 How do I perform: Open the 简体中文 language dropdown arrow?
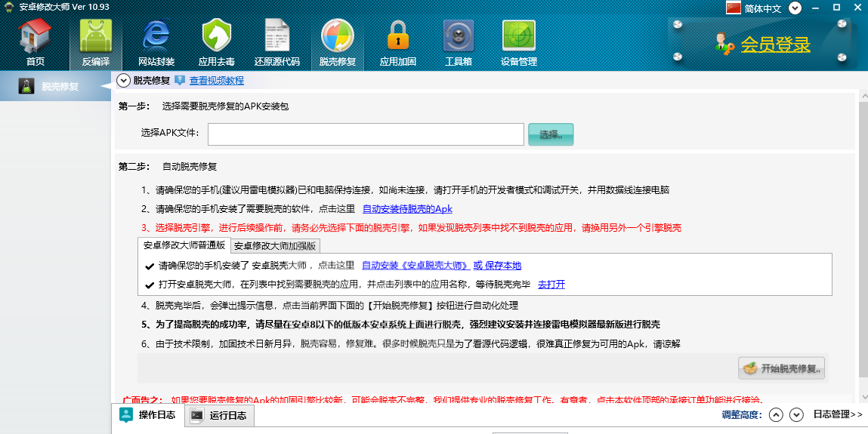coord(795,8)
